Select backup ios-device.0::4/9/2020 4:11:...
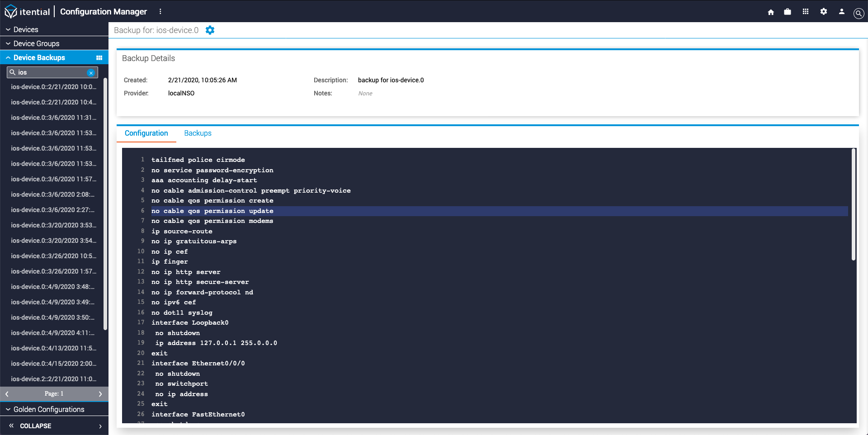This screenshot has height=435, width=868. tap(52, 333)
